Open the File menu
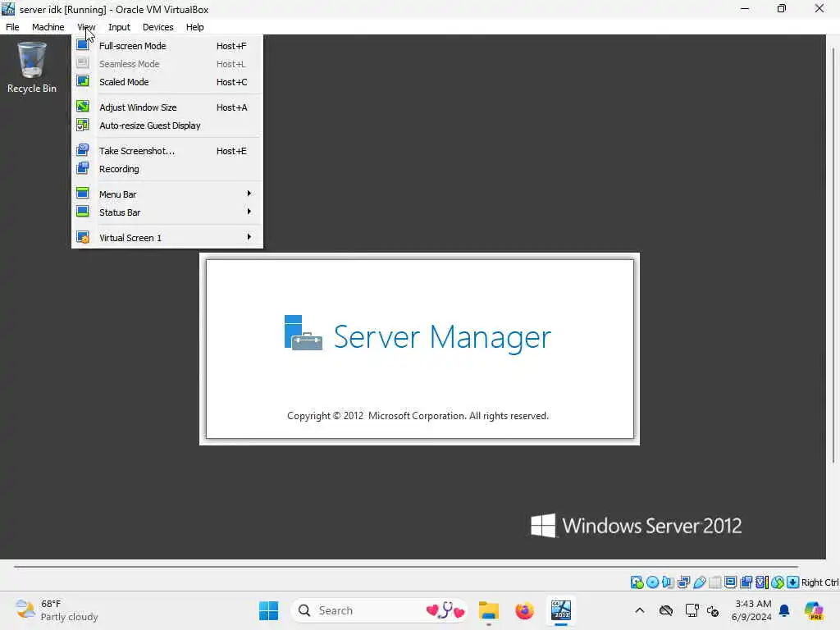The width and height of the screenshot is (840, 630). click(12, 27)
